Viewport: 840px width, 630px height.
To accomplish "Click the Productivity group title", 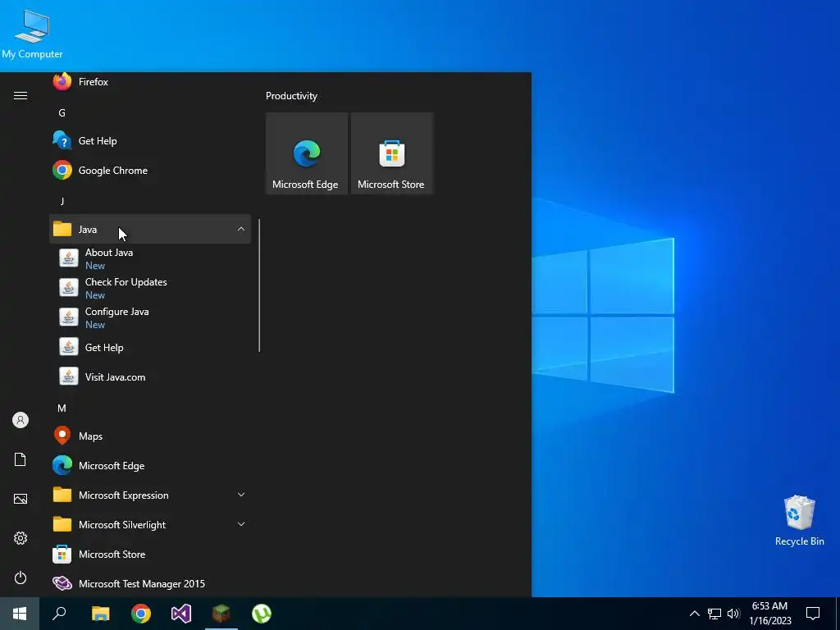I will (x=291, y=96).
